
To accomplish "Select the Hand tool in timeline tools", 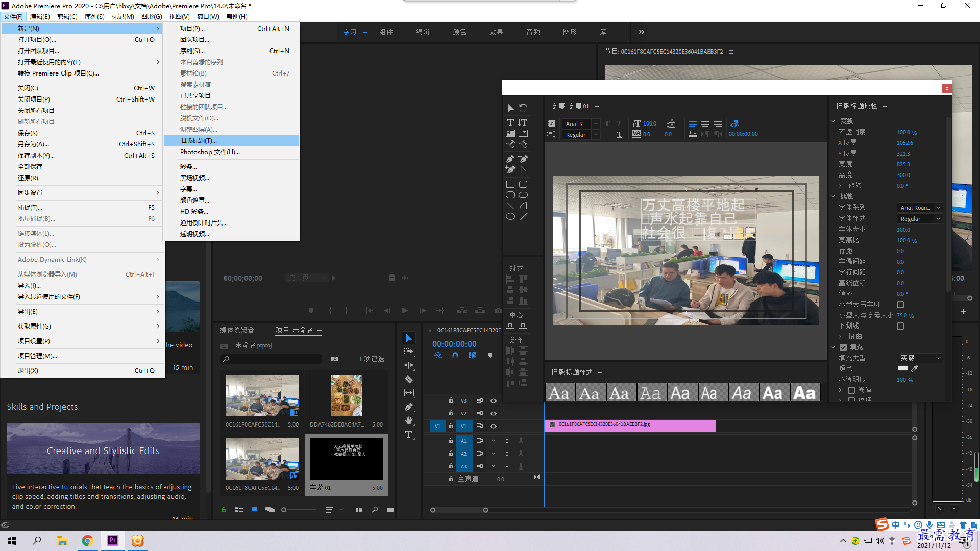I will 409,420.
